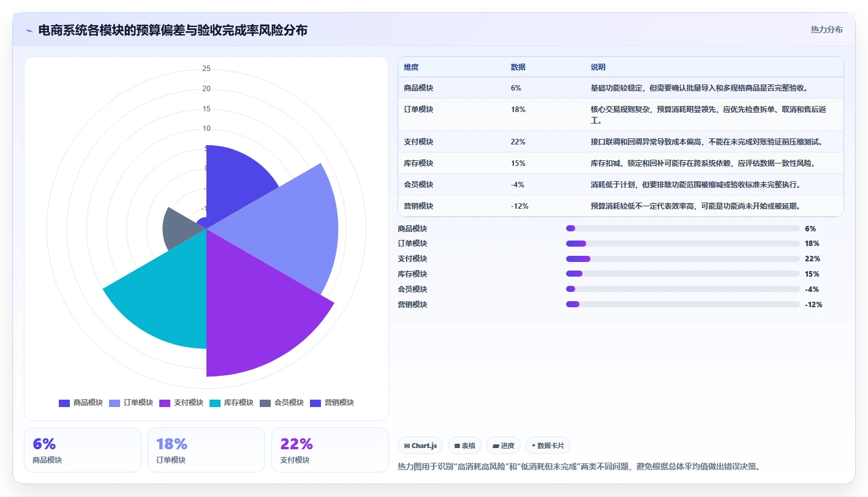Open the 18% 订单模块 stat card
Screen dimensions: 868x497
point(206,450)
